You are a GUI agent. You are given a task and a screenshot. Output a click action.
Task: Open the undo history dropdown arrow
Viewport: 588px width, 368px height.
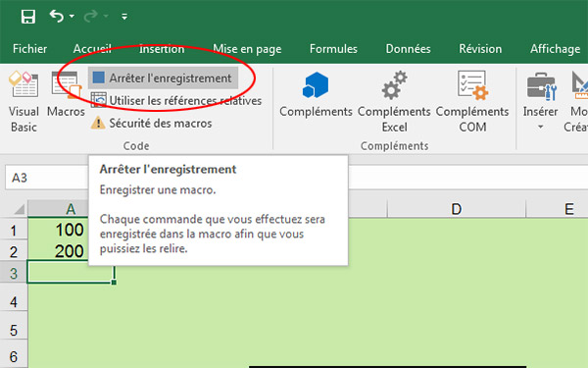coord(72,16)
